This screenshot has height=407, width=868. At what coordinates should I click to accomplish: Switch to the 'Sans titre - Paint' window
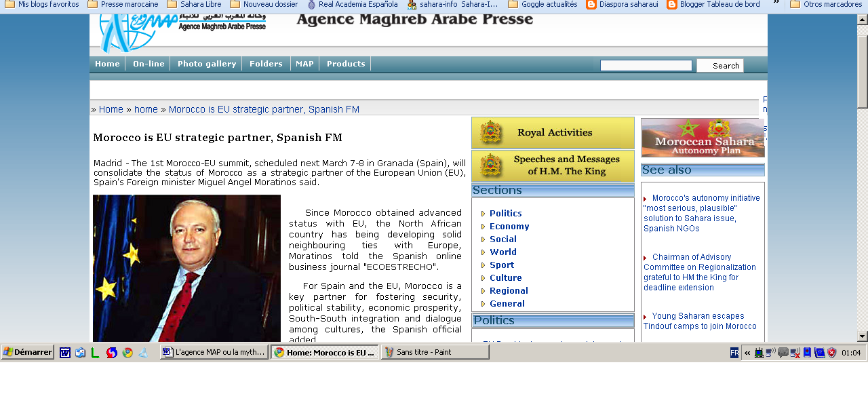(435, 352)
